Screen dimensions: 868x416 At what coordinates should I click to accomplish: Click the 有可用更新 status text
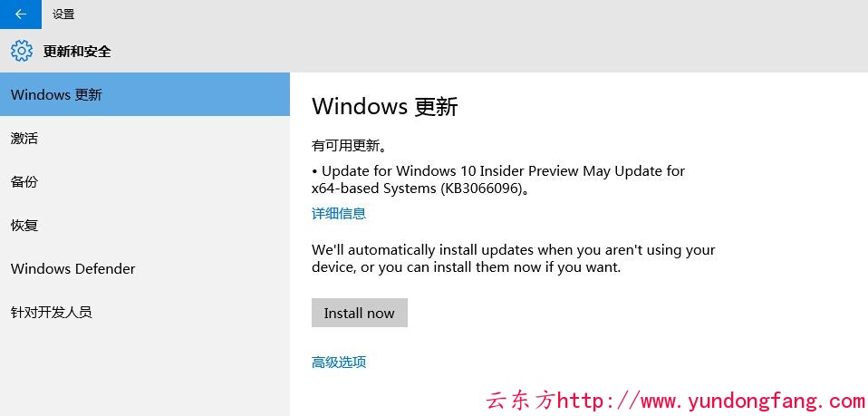tap(349, 146)
